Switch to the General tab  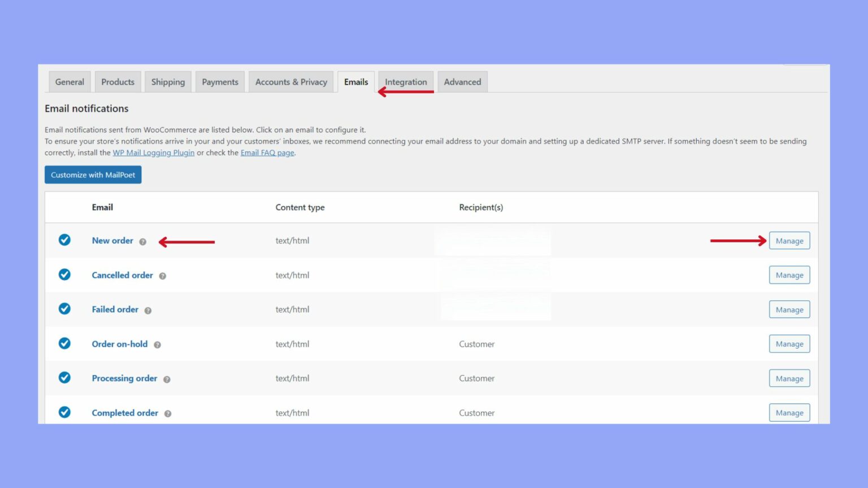69,81
